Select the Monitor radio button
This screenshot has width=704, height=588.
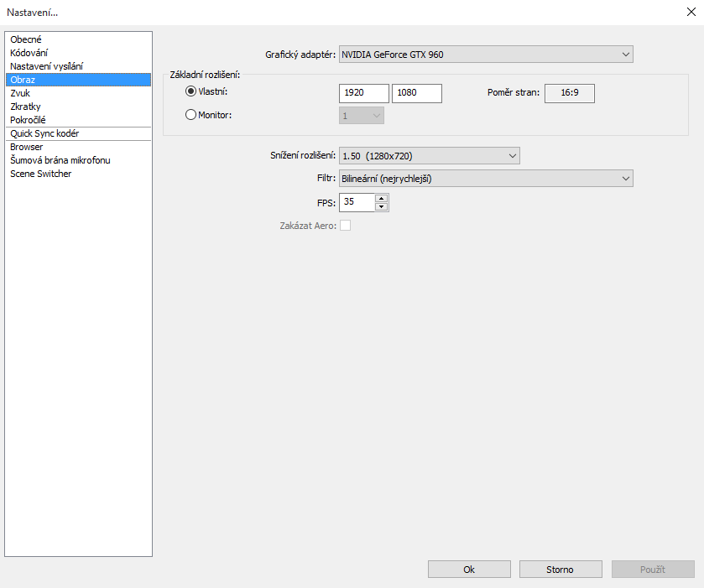tap(190, 115)
